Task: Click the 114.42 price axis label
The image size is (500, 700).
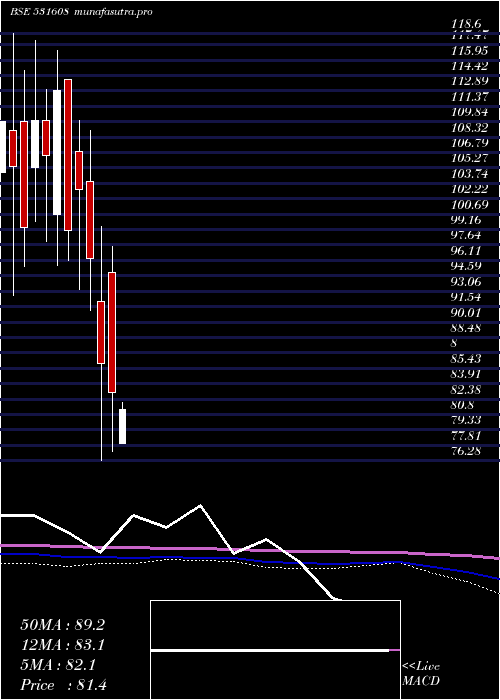Action: pos(470,67)
